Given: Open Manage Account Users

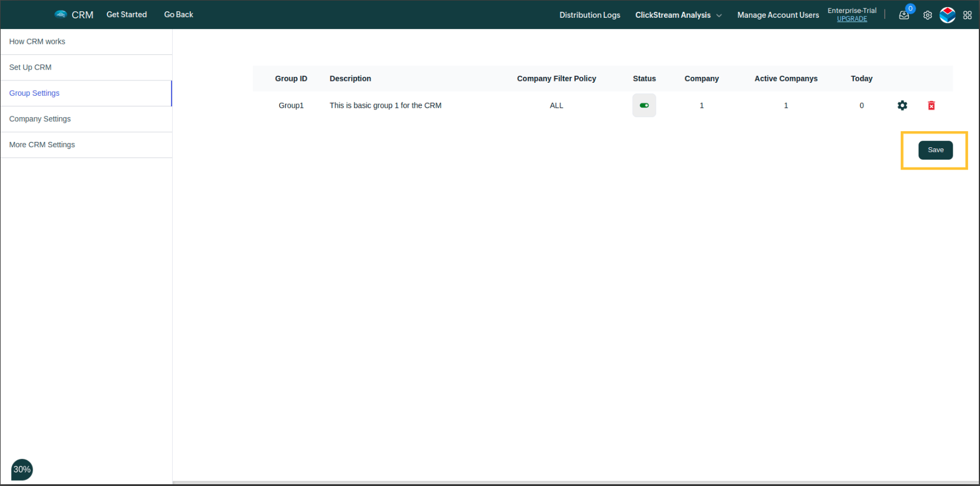Looking at the screenshot, I should pos(778,15).
